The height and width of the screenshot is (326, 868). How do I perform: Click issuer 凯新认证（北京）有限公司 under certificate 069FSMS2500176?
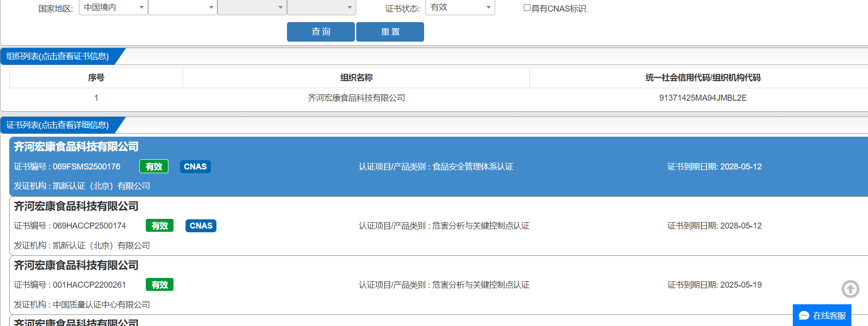102,186
